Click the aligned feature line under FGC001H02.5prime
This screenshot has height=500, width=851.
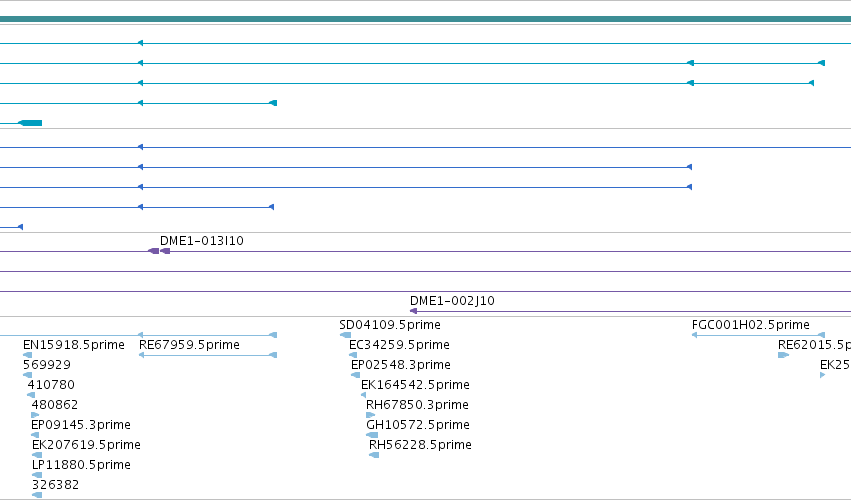[758, 335]
